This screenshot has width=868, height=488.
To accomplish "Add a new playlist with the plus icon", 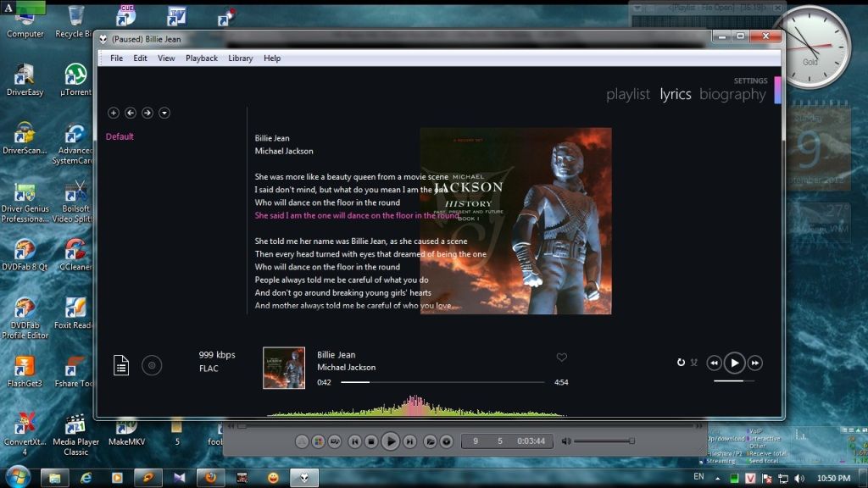I will tap(114, 113).
